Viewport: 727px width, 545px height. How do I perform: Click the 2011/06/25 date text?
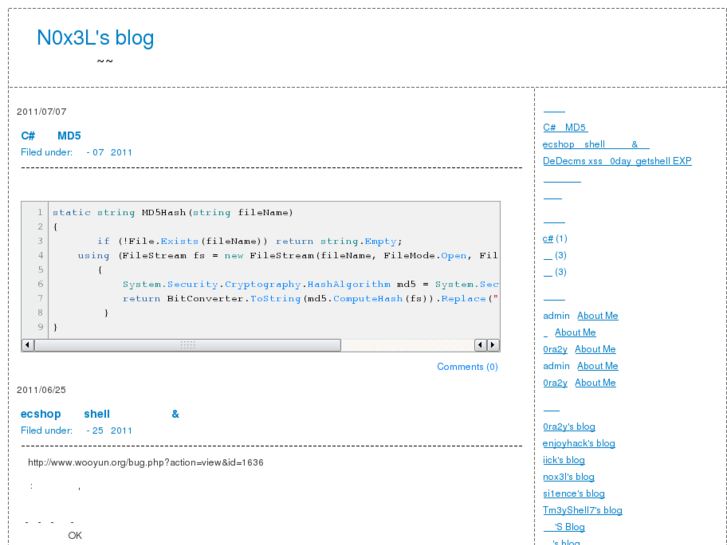pyautogui.click(x=41, y=390)
